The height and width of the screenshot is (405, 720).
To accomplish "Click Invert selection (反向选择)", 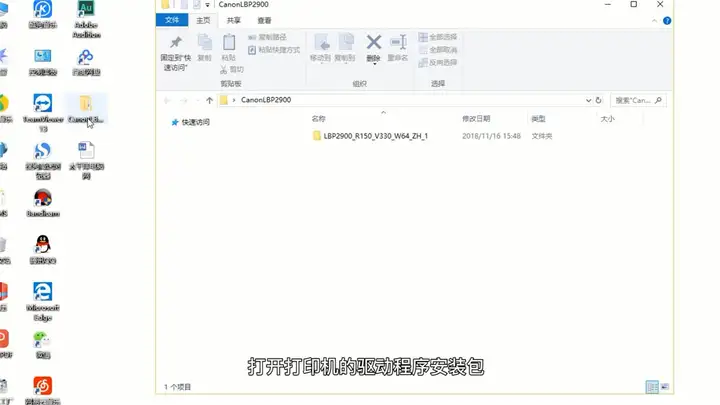I will pyautogui.click(x=438, y=62).
